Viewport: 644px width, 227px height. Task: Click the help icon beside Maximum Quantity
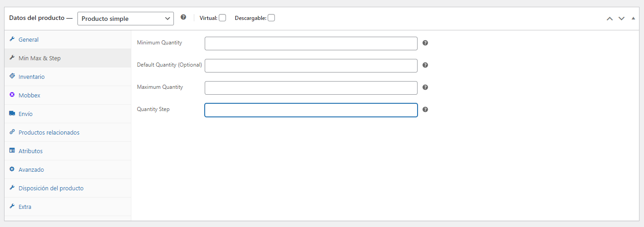(425, 87)
